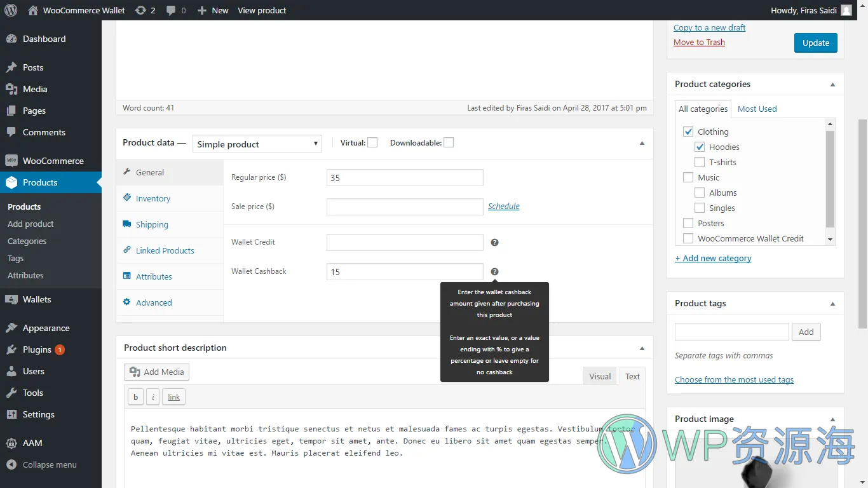Viewport: 868px width, 488px height.
Task: Collapse the Product short description panel
Action: coord(642,348)
